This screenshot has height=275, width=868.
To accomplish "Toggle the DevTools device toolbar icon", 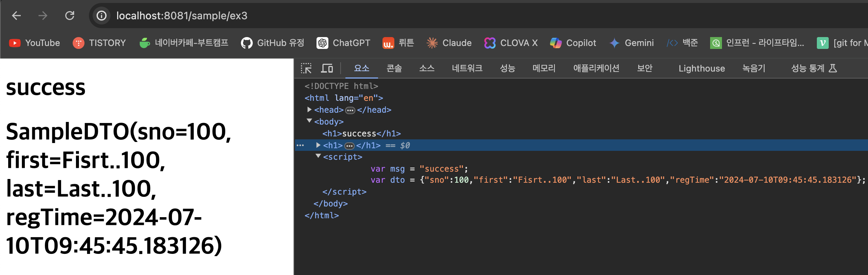I will 327,69.
